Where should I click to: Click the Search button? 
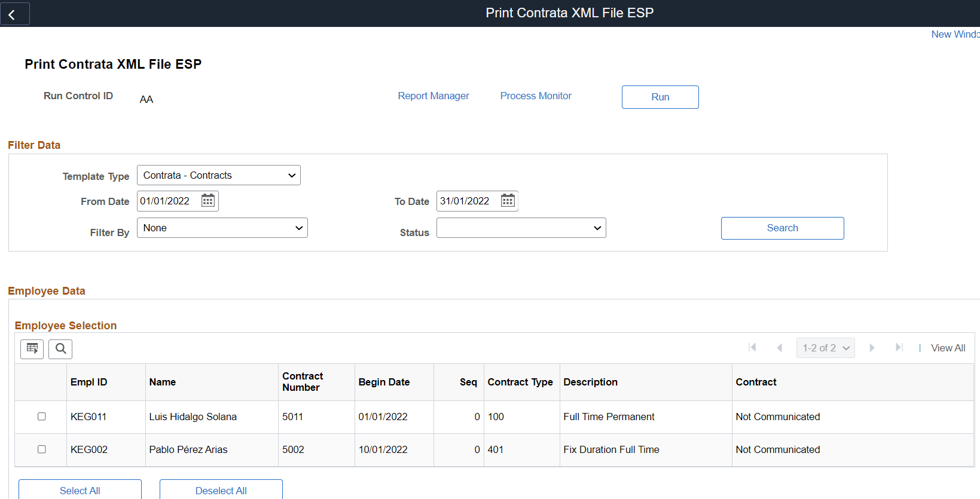tap(783, 228)
